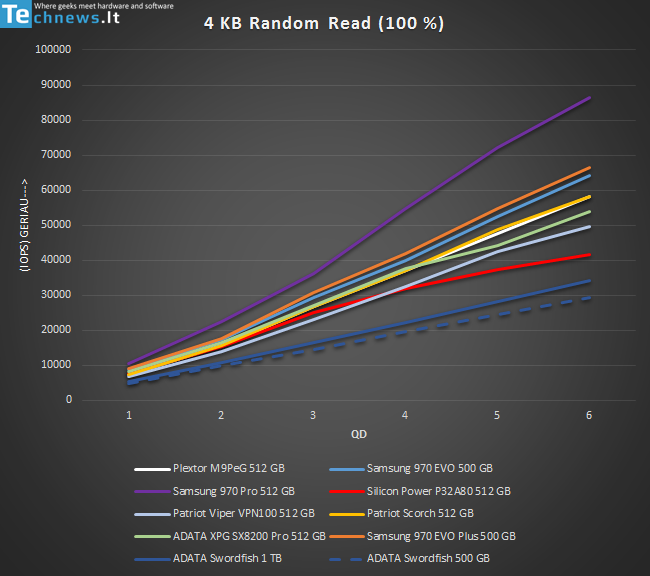Select ADATA Swordfish 1 TB legend label
Screen dimensions: 650x576
(x=227, y=559)
